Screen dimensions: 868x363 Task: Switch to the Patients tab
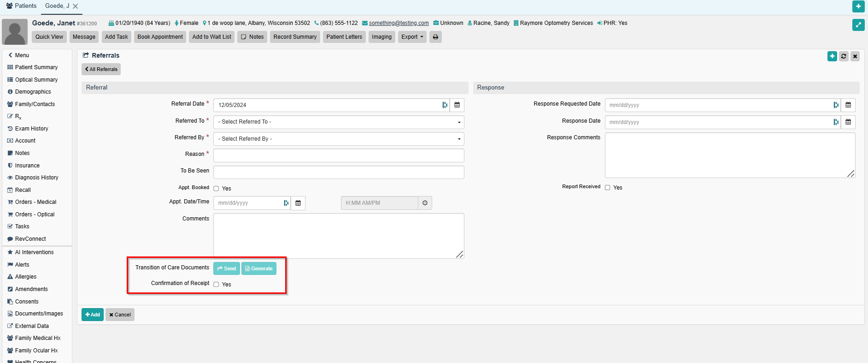pos(21,6)
